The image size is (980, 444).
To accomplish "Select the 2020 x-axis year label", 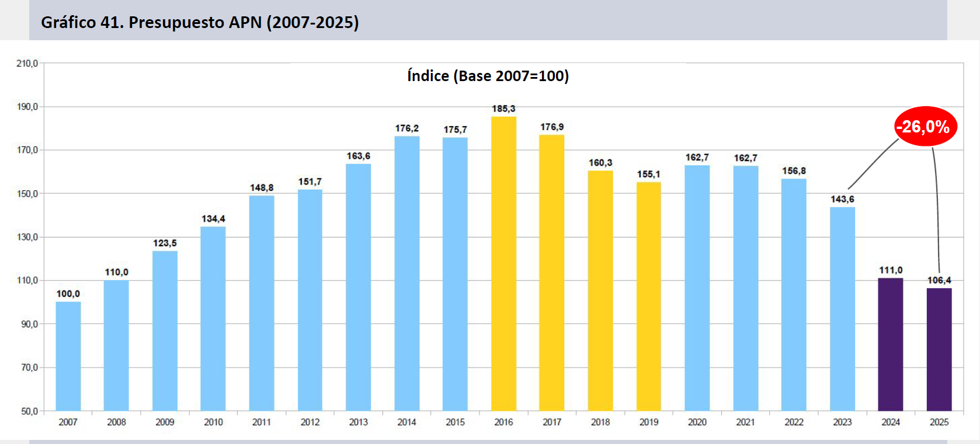I will pos(697,422).
